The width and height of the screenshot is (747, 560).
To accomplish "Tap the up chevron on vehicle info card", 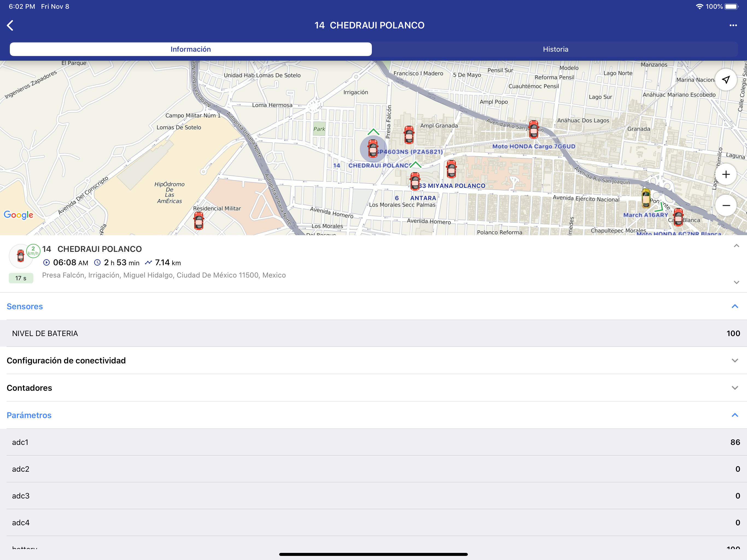I will click(x=736, y=246).
